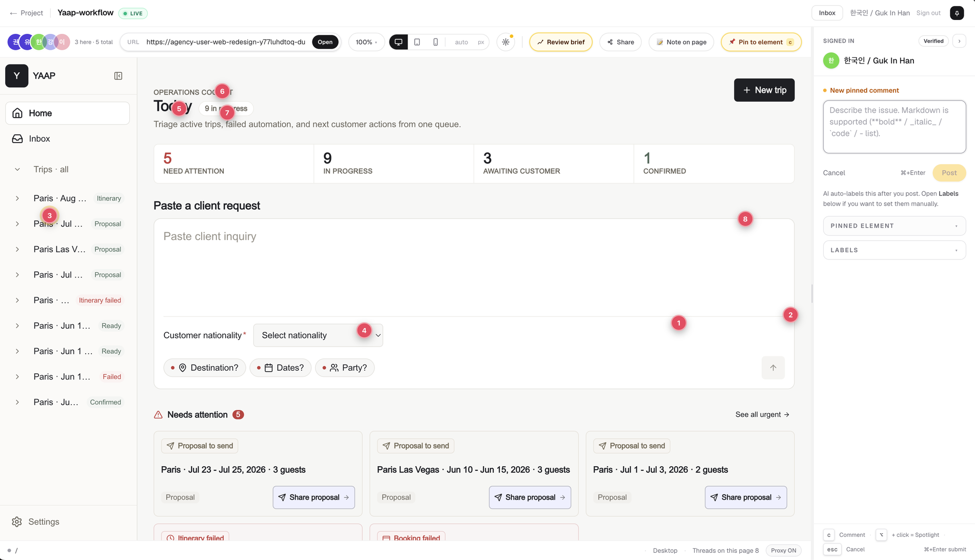
Task: Click the Destination? chip
Action: coord(205,368)
